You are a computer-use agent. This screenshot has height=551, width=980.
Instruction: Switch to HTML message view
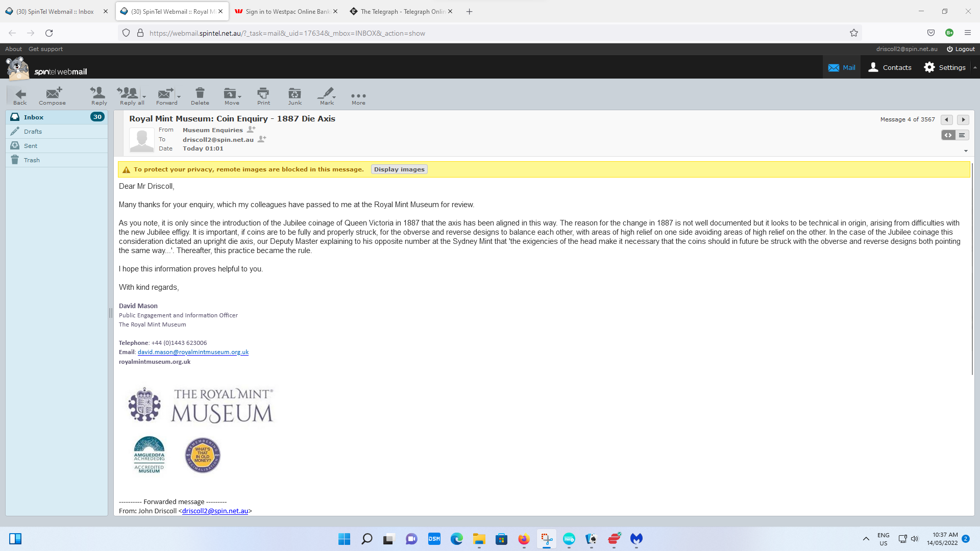pyautogui.click(x=948, y=135)
